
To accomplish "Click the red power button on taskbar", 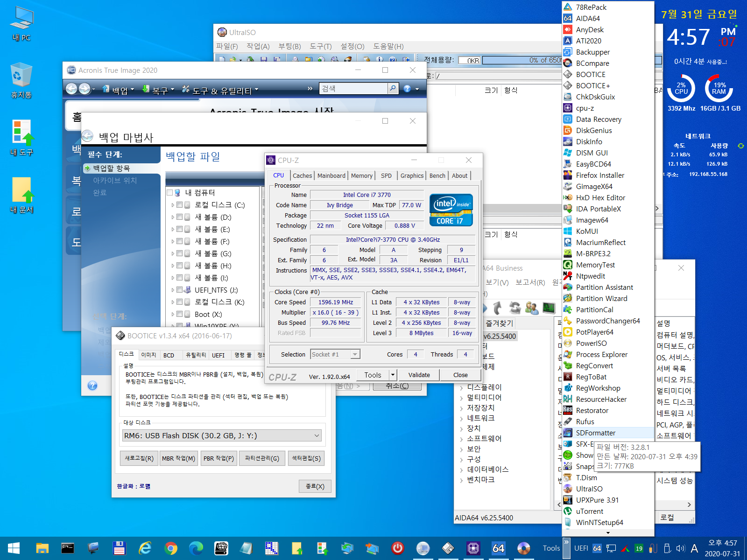I will (397, 548).
